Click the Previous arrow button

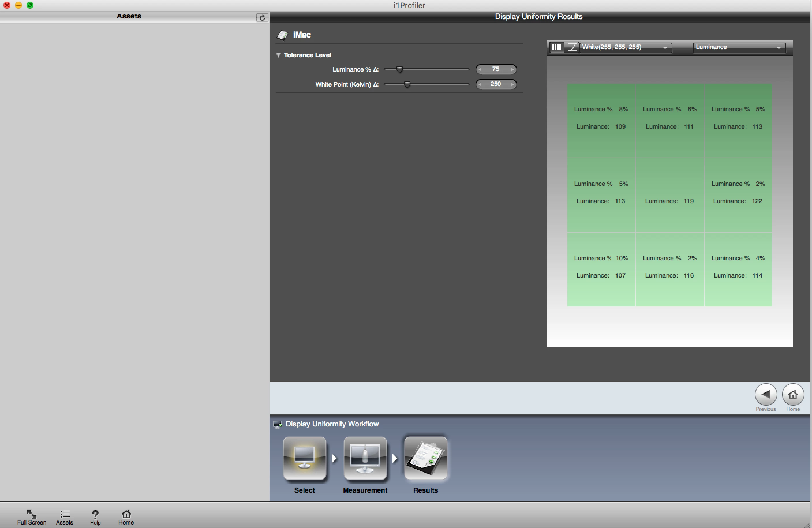coord(766,395)
